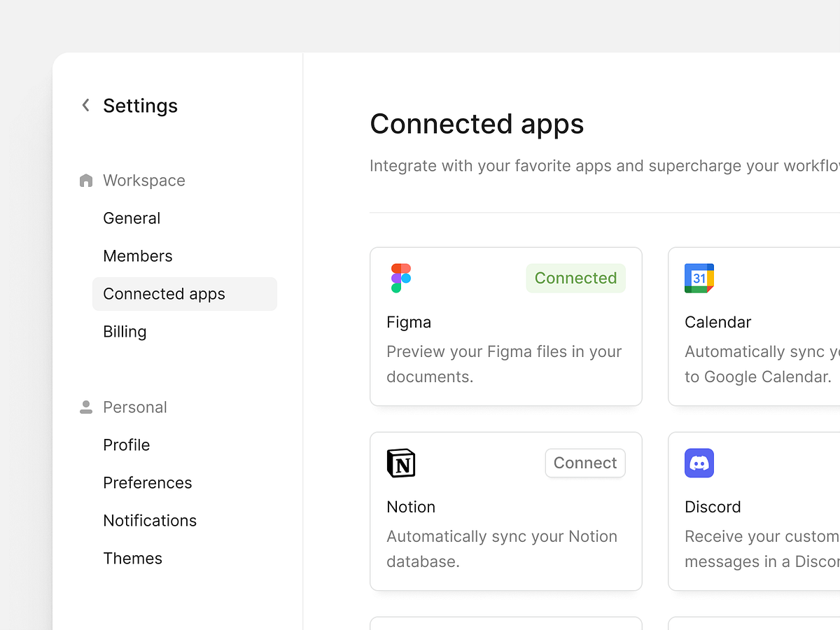
Task: Click the Discord logo icon
Action: click(x=699, y=463)
